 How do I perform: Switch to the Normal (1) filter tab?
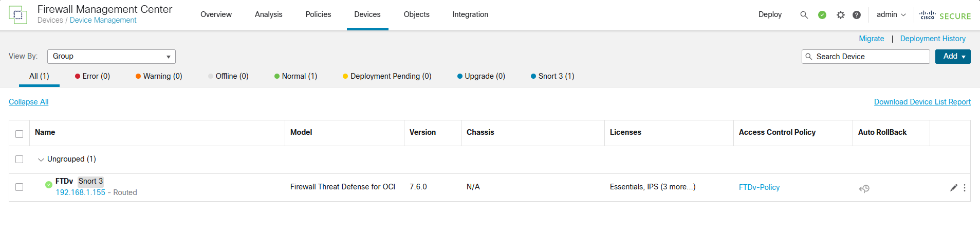[x=295, y=76]
